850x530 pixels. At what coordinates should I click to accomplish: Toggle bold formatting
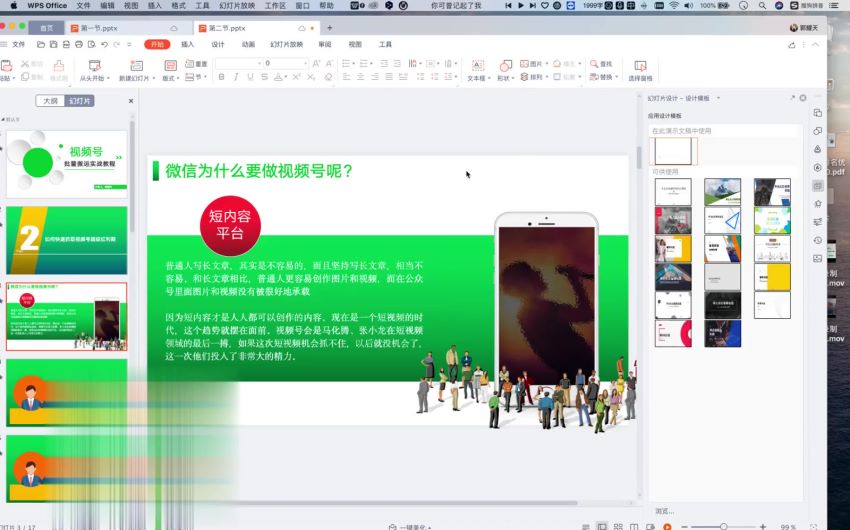pyautogui.click(x=221, y=77)
